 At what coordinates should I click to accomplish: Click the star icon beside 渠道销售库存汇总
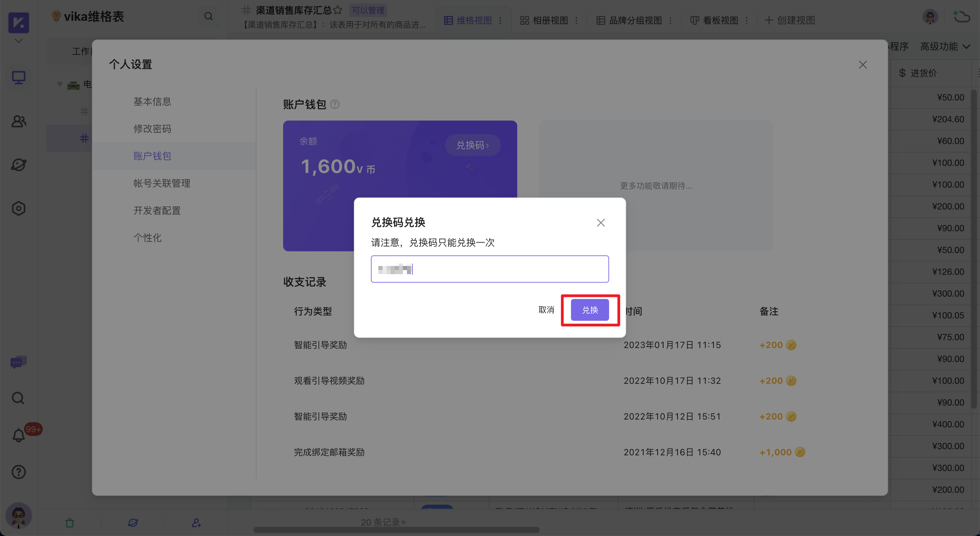tap(338, 10)
